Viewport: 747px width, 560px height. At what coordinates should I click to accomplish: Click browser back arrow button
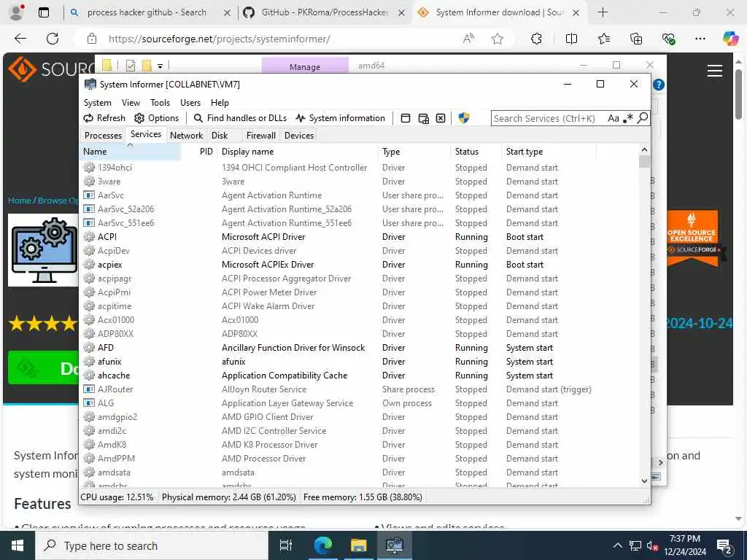pyautogui.click(x=20, y=39)
